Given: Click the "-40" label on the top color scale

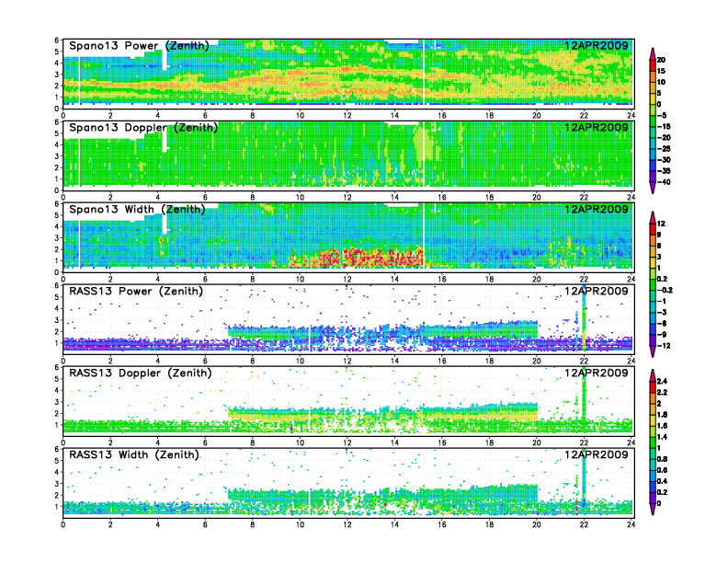Looking at the screenshot, I should tap(664, 182).
